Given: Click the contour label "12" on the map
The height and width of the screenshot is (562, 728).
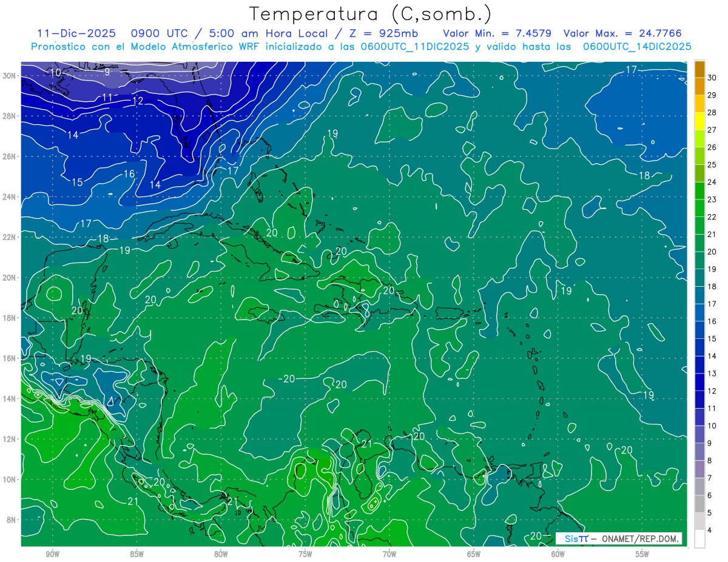Looking at the screenshot, I should coord(138,101).
